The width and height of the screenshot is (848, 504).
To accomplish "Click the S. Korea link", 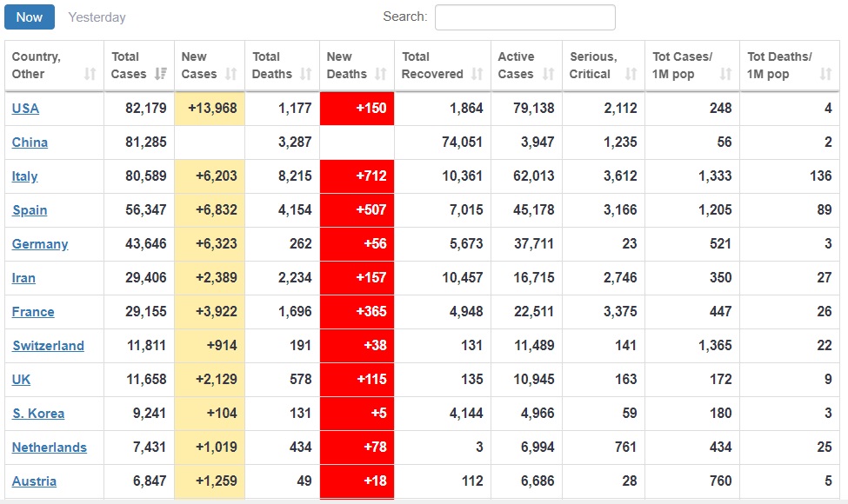I will pos(38,414).
